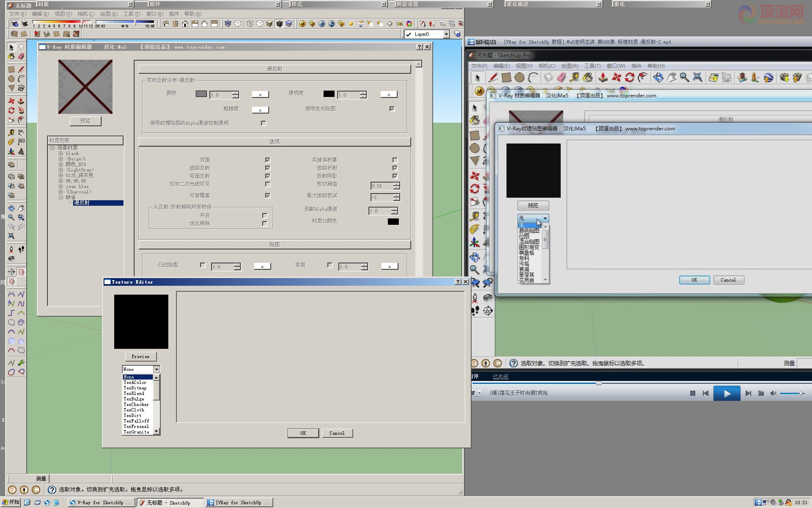The image size is (812, 508).
Task: Click the Pencil line tool in video SketchUp
Action: click(493, 77)
